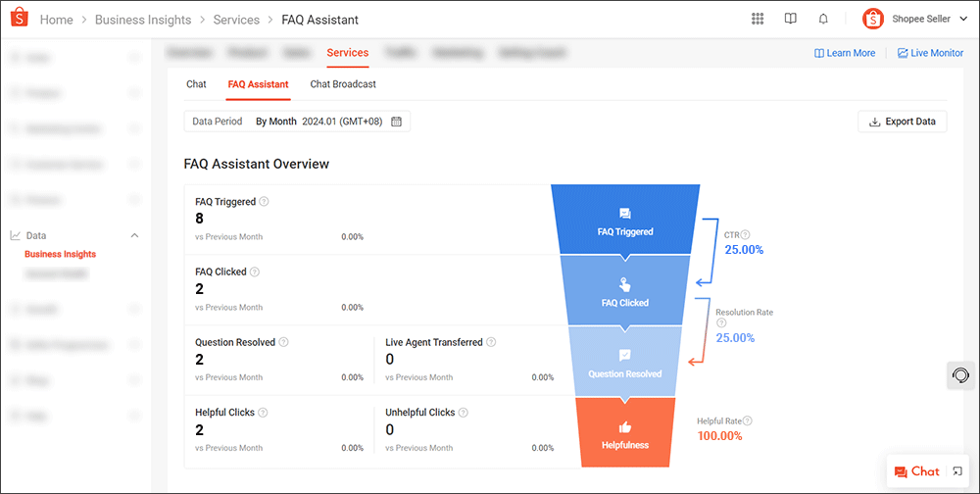Screen dimensions: 980x494
Task: Click the Resolution Rate help icon
Action: pyautogui.click(x=721, y=323)
